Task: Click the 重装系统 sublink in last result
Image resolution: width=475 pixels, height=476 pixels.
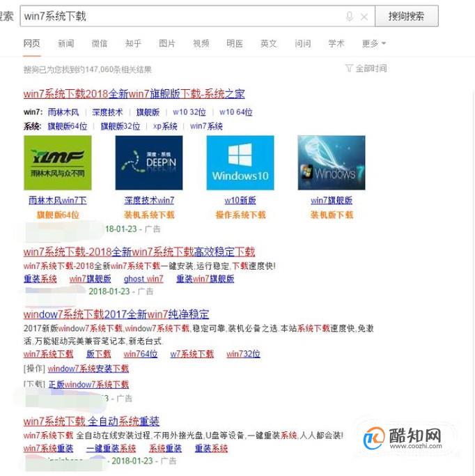Action: click(x=211, y=448)
